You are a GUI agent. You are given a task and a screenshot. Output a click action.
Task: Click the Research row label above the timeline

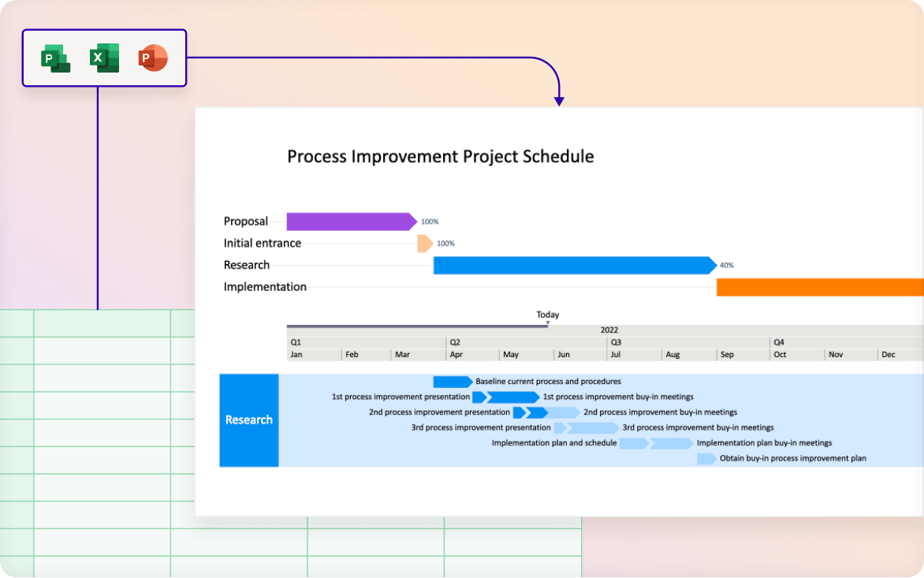(246, 265)
